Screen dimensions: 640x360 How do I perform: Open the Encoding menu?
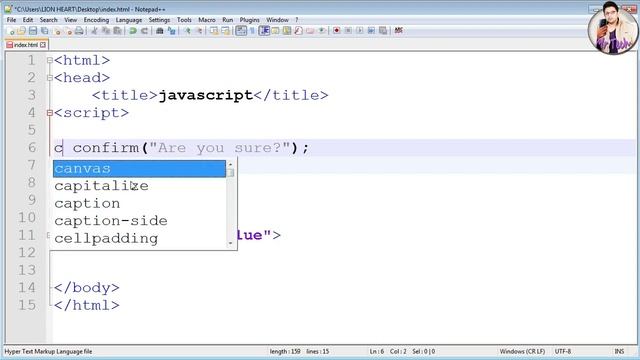pos(96,20)
